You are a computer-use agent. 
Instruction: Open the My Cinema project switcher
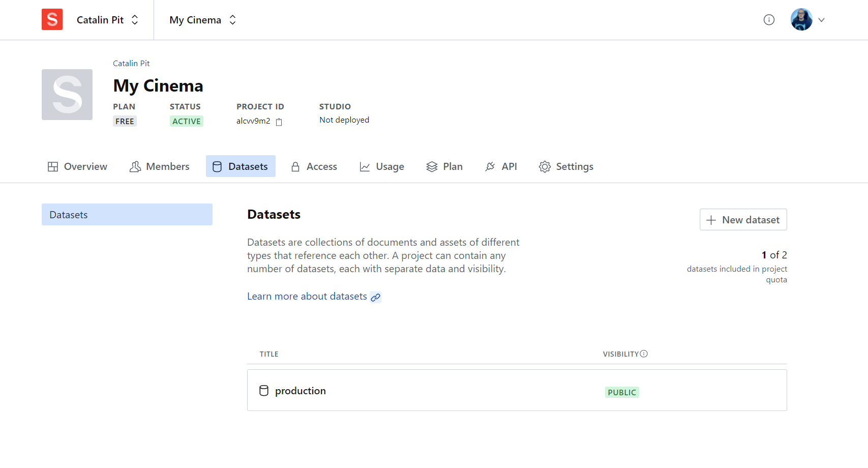(203, 20)
